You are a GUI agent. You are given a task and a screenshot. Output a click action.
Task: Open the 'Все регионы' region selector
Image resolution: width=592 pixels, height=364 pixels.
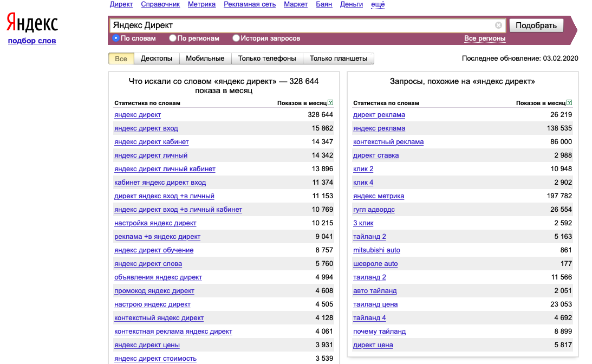coord(485,38)
